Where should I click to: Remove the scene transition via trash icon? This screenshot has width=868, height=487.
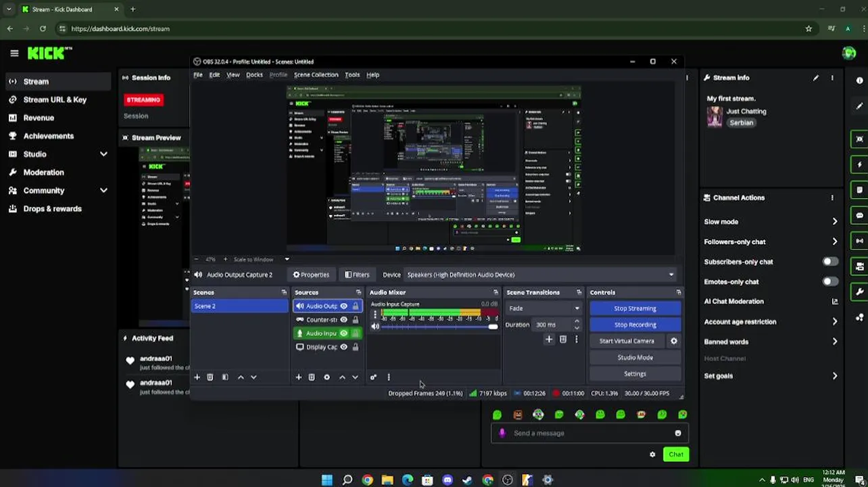[x=563, y=340]
